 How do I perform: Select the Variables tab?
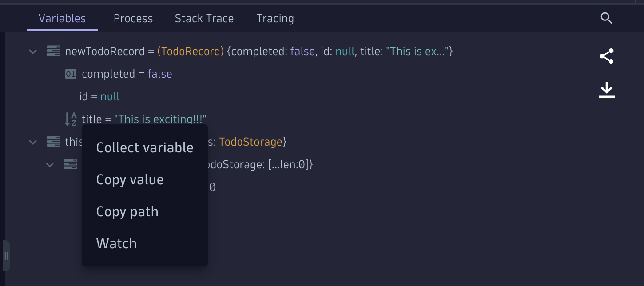click(62, 18)
